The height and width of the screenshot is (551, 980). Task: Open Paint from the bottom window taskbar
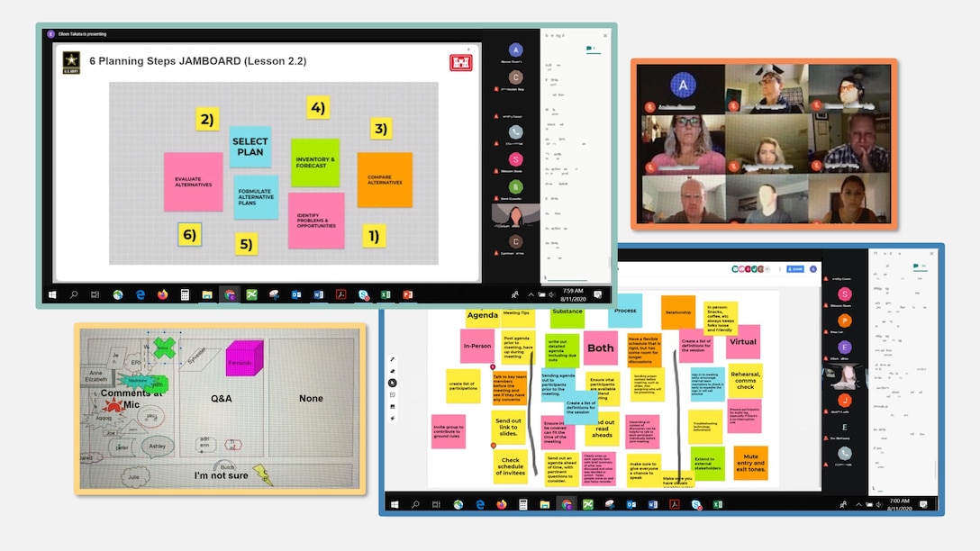click(610, 504)
